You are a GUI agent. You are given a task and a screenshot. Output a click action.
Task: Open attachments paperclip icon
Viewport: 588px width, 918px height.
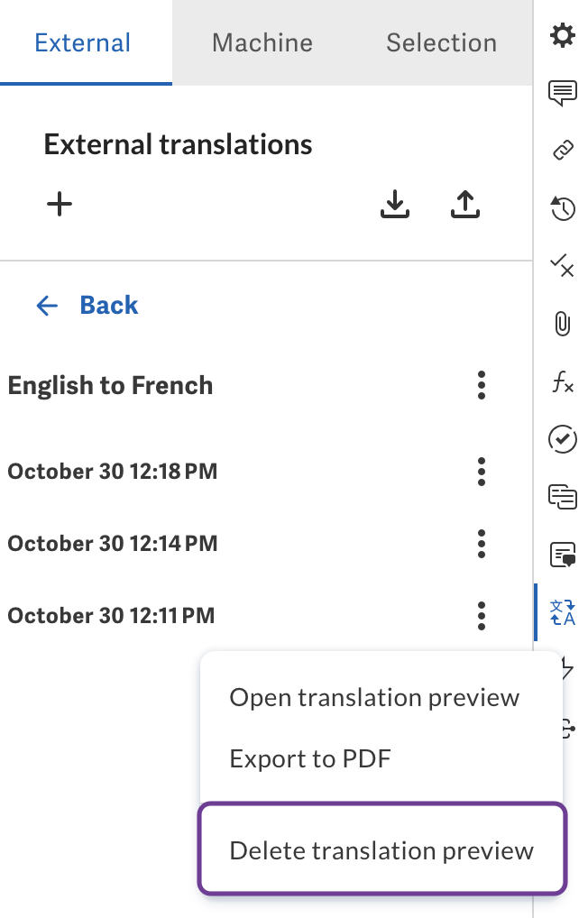pyautogui.click(x=562, y=323)
